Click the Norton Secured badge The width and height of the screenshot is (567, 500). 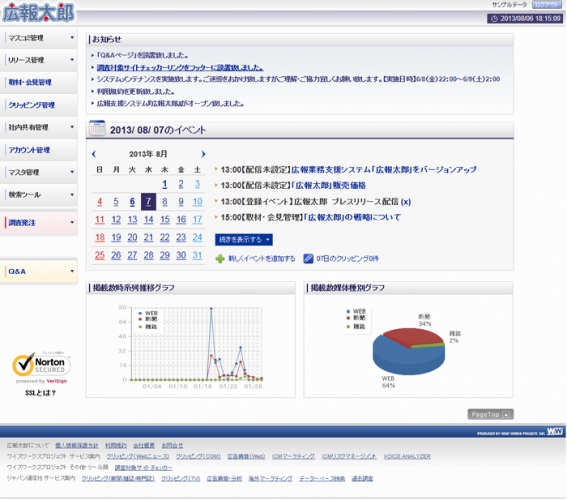click(x=41, y=366)
